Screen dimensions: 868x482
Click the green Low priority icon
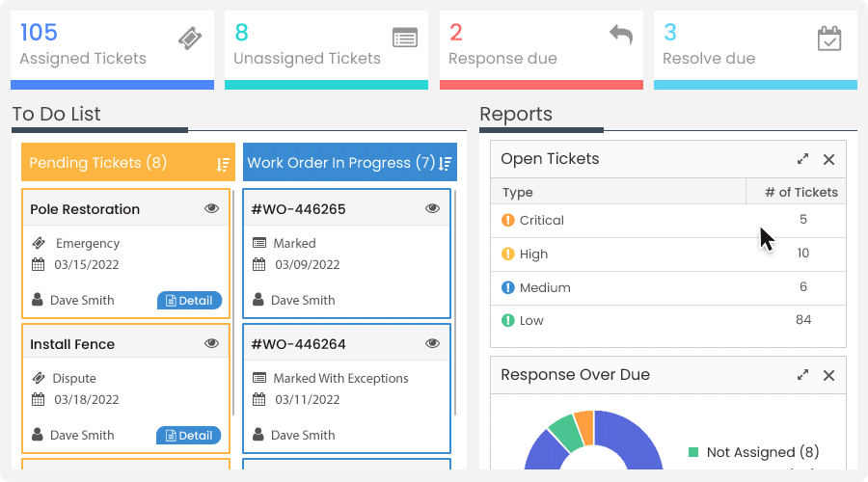click(507, 320)
